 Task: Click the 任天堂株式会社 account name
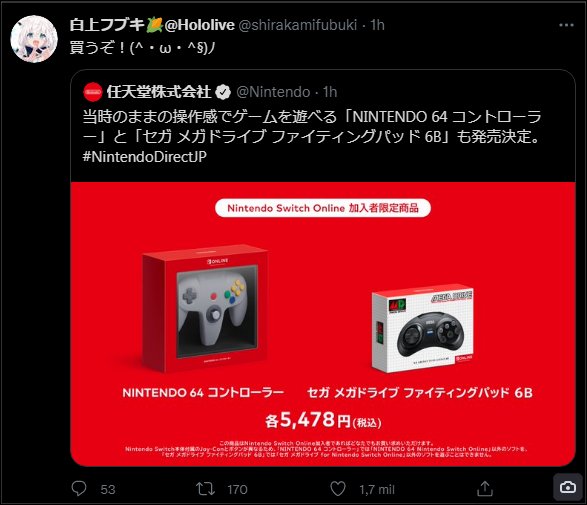159,92
